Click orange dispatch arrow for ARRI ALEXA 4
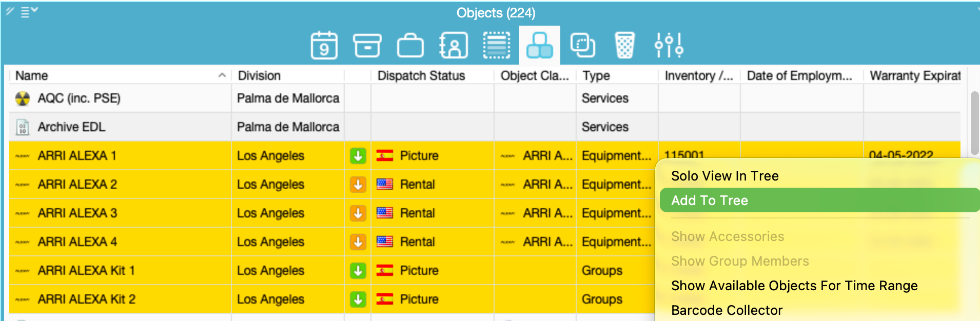 click(358, 242)
